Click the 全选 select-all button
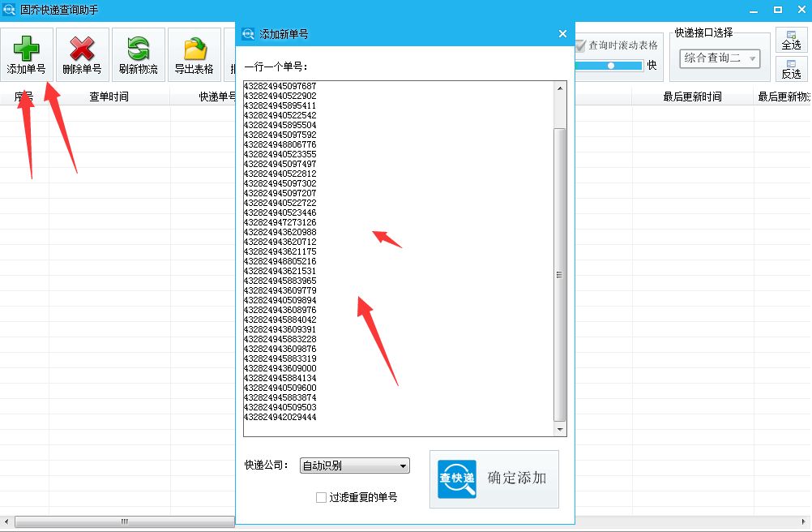Screen dimensions: 812x532 coord(791,40)
